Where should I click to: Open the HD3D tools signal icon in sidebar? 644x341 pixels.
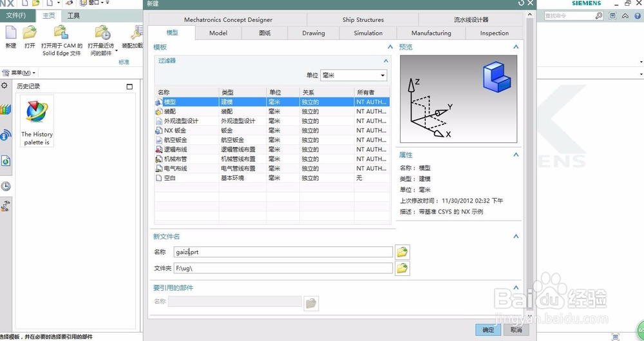pyautogui.click(x=5, y=135)
